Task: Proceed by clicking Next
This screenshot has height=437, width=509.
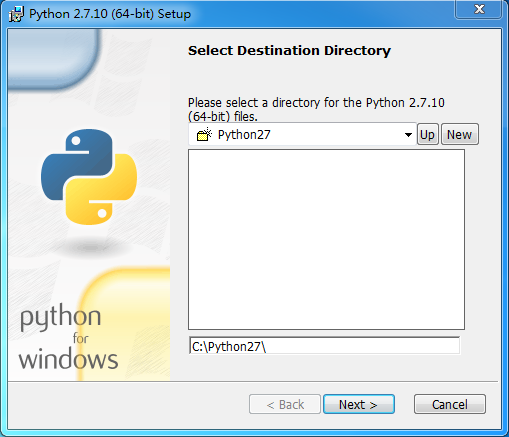Action: 359,404
